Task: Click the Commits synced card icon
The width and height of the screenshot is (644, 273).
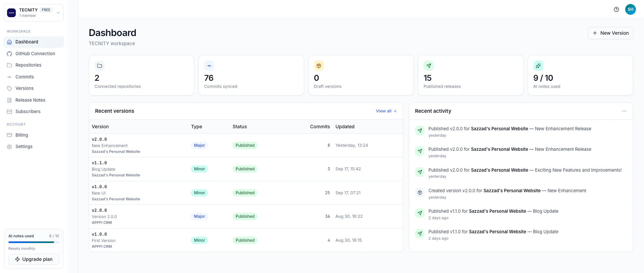Action: coord(209,66)
